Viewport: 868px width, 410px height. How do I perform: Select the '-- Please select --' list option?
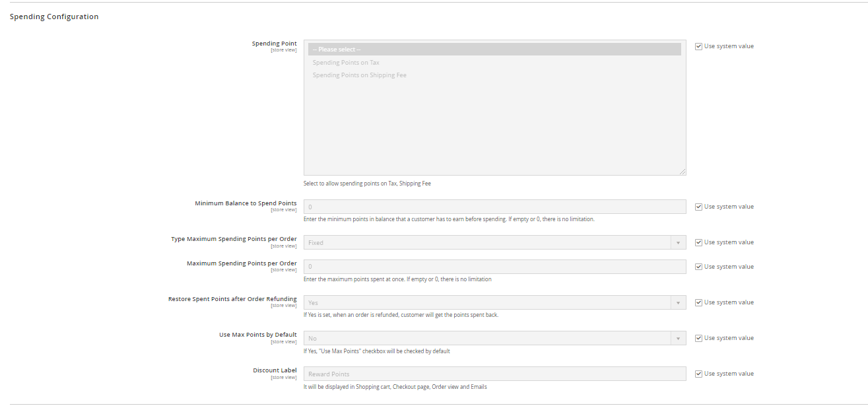pyautogui.click(x=494, y=50)
